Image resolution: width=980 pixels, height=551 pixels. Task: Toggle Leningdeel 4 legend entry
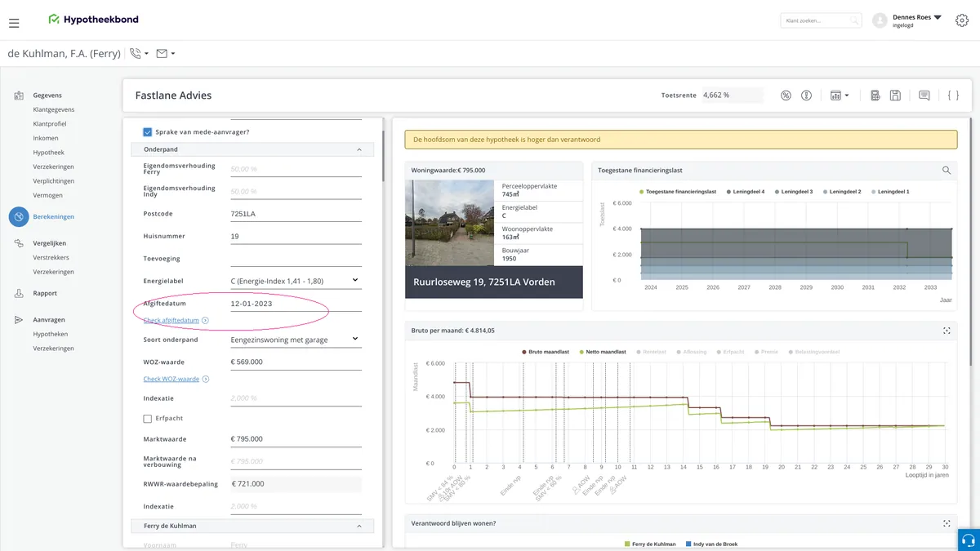click(x=745, y=192)
